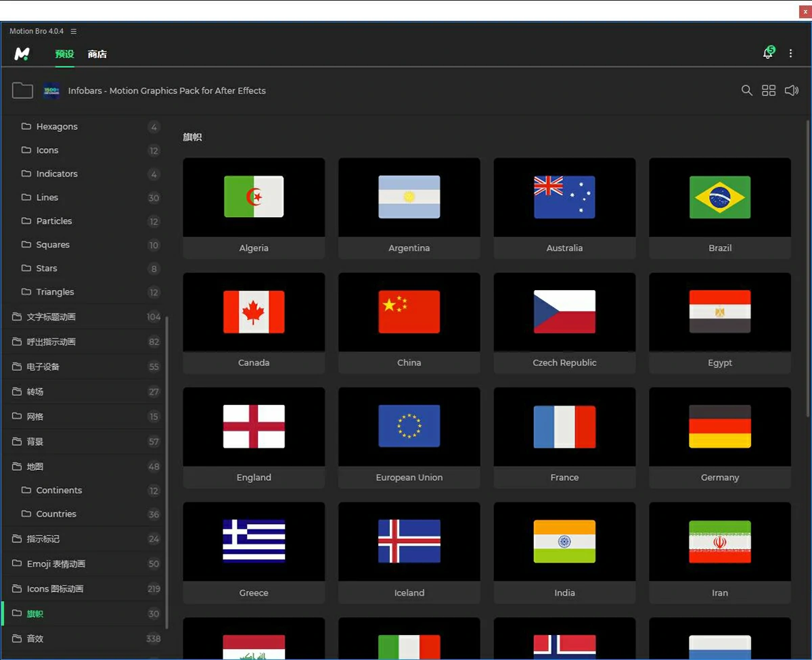Open the packs folder icon

click(x=22, y=91)
